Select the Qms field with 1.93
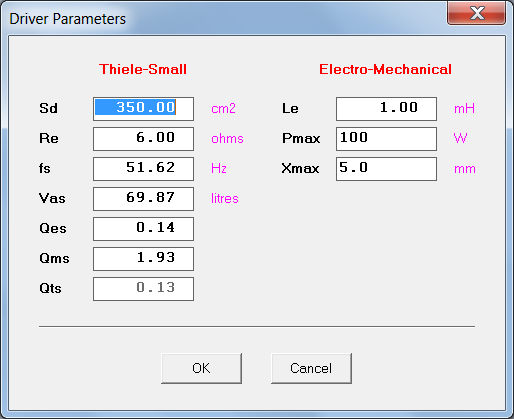The image size is (514, 419). pos(143,259)
